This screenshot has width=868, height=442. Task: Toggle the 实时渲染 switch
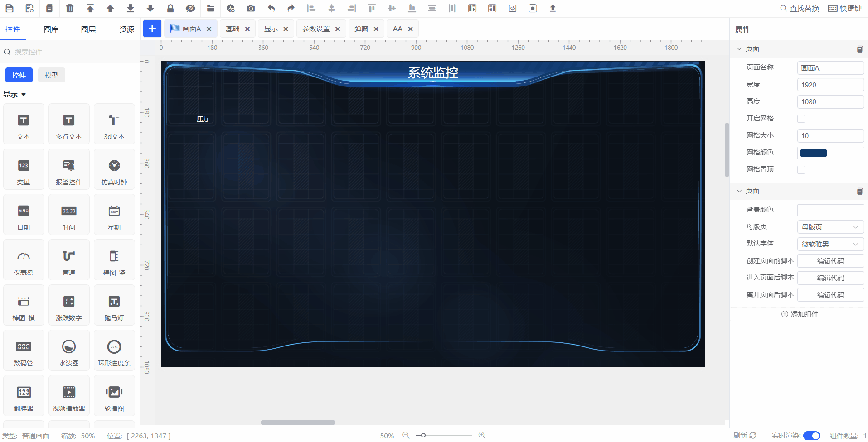pos(811,436)
